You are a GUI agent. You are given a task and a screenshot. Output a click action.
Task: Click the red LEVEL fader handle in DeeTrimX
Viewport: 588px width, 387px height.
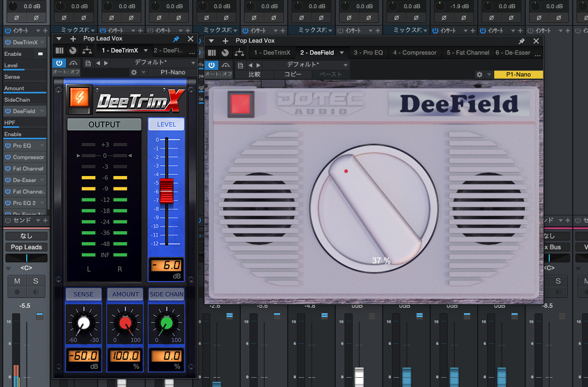(167, 191)
